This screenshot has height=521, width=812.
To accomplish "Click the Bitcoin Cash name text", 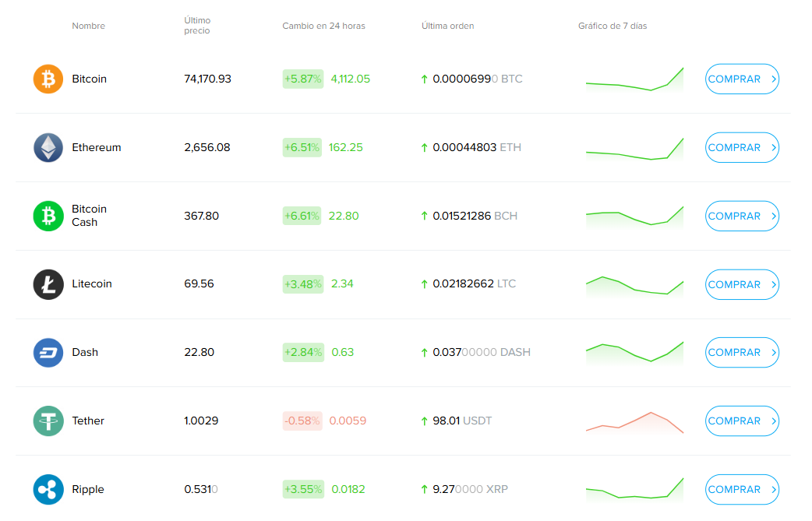I will click(89, 216).
